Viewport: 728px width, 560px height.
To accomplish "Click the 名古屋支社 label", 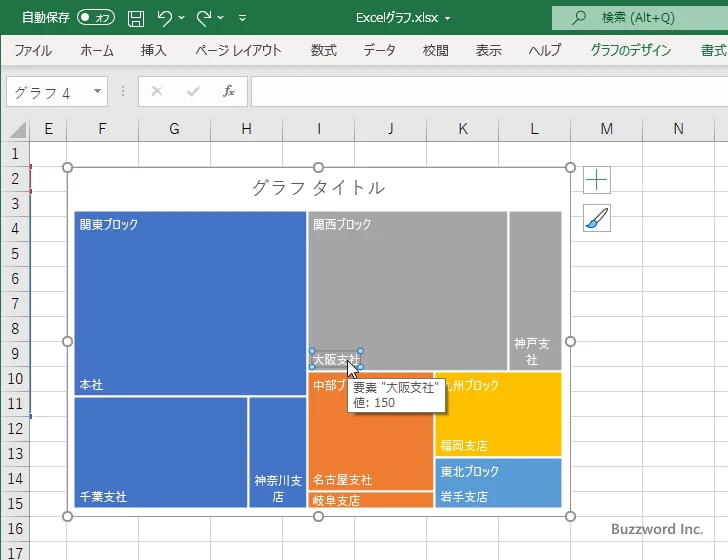I will click(x=342, y=480).
